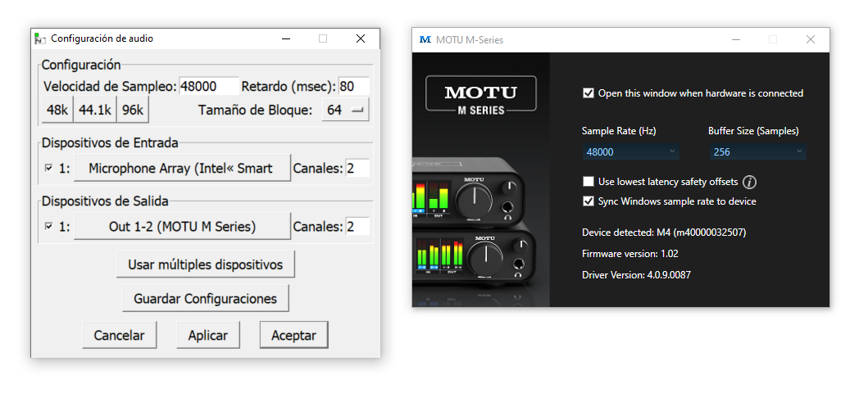Open the Sample Rate (Hz) dropdown

tap(630, 152)
